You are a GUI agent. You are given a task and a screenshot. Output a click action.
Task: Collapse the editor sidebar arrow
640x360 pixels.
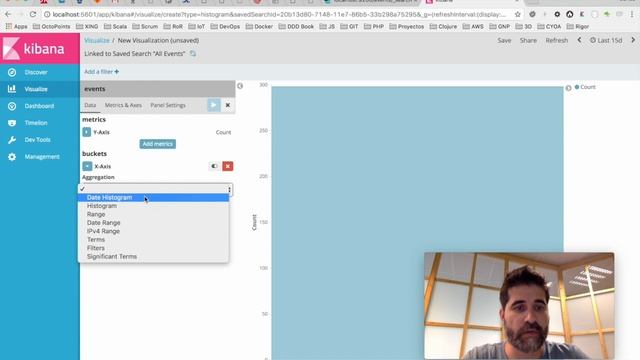[240, 86]
